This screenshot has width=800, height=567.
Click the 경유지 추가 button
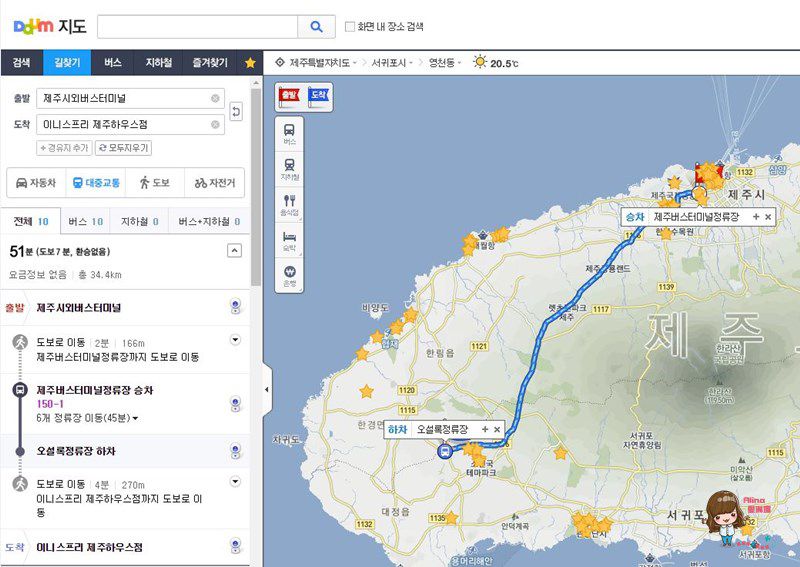pyautogui.click(x=64, y=148)
